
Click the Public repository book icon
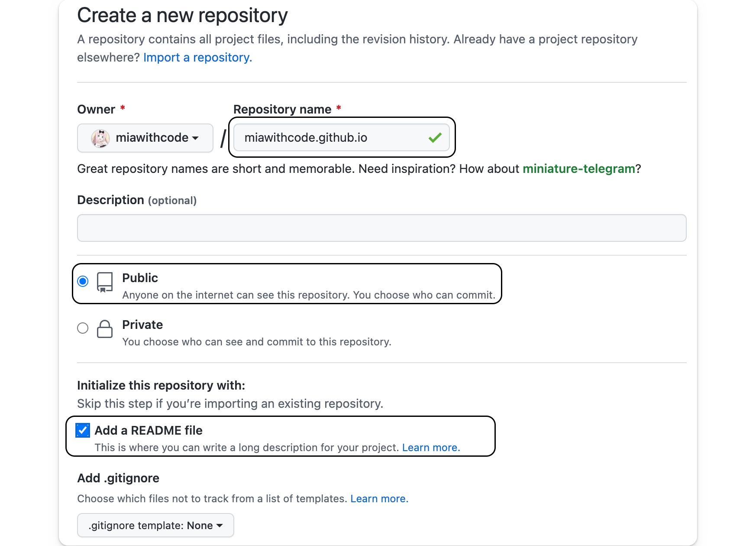click(x=105, y=282)
